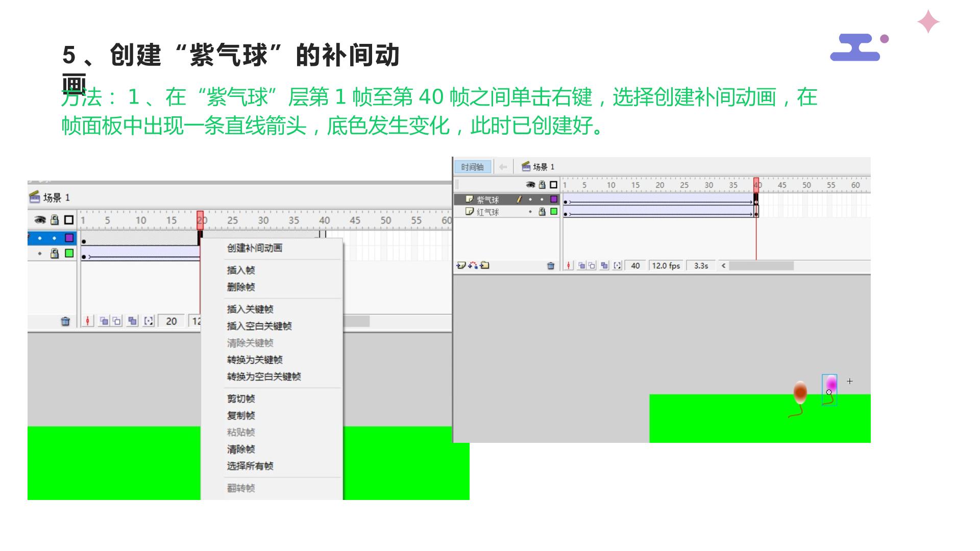Click the insert layer folder icon
This screenshot has width=980, height=551.
click(485, 265)
